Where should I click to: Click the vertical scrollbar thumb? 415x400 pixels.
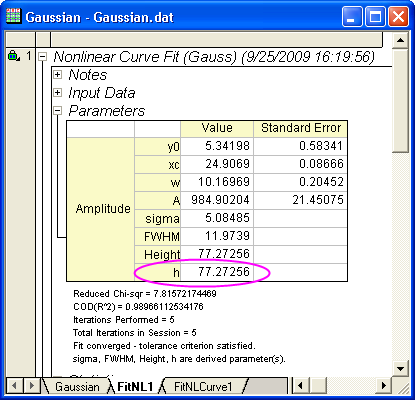pyautogui.click(x=400, y=101)
